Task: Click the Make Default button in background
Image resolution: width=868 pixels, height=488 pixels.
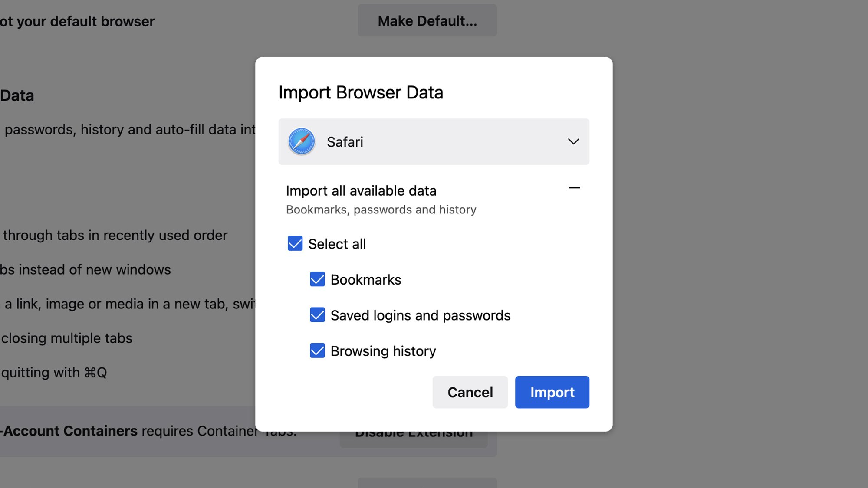Action: 427,20
